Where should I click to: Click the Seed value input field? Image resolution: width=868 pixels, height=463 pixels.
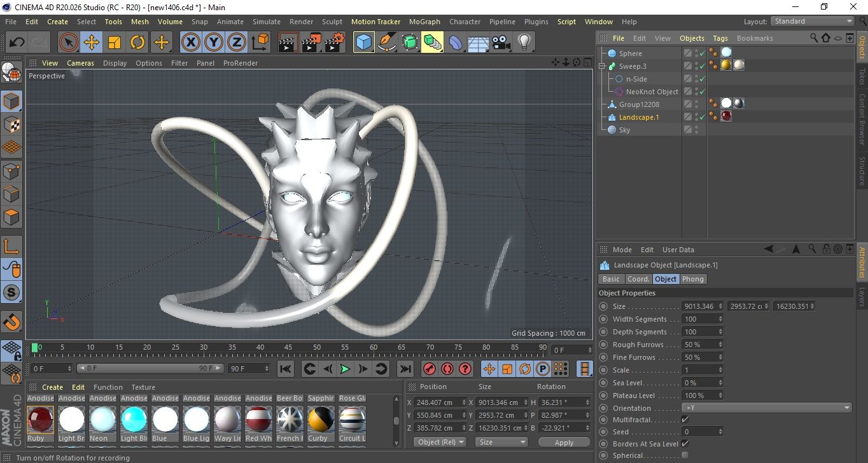[700, 432]
